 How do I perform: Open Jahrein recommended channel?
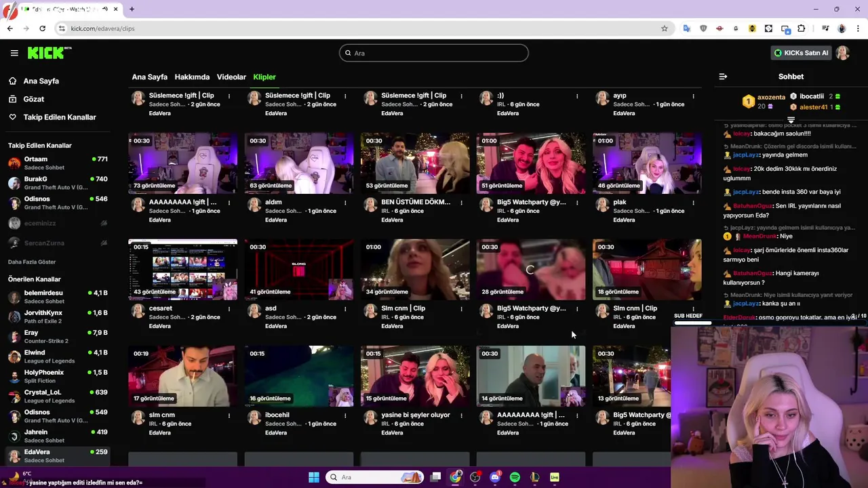point(57,436)
